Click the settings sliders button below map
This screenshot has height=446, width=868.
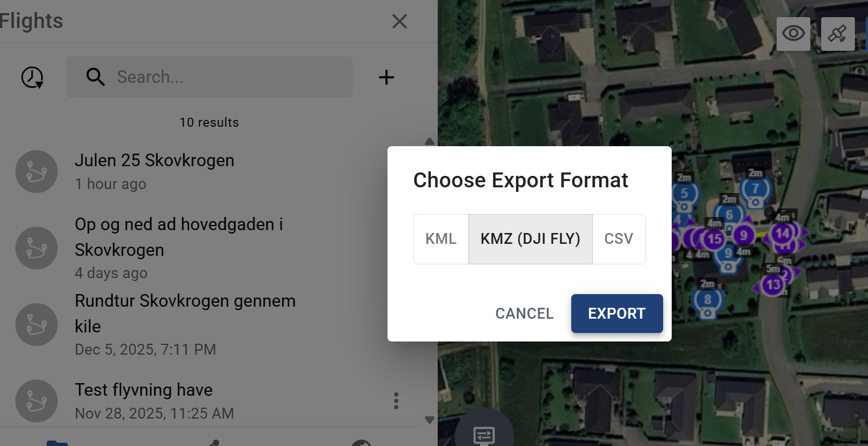point(484,435)
